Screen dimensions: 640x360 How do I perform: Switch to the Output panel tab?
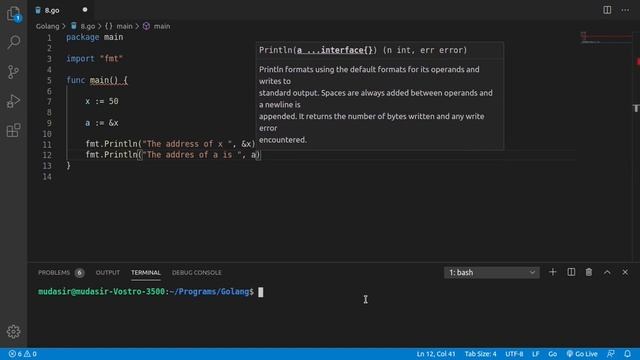click(108, 273)
